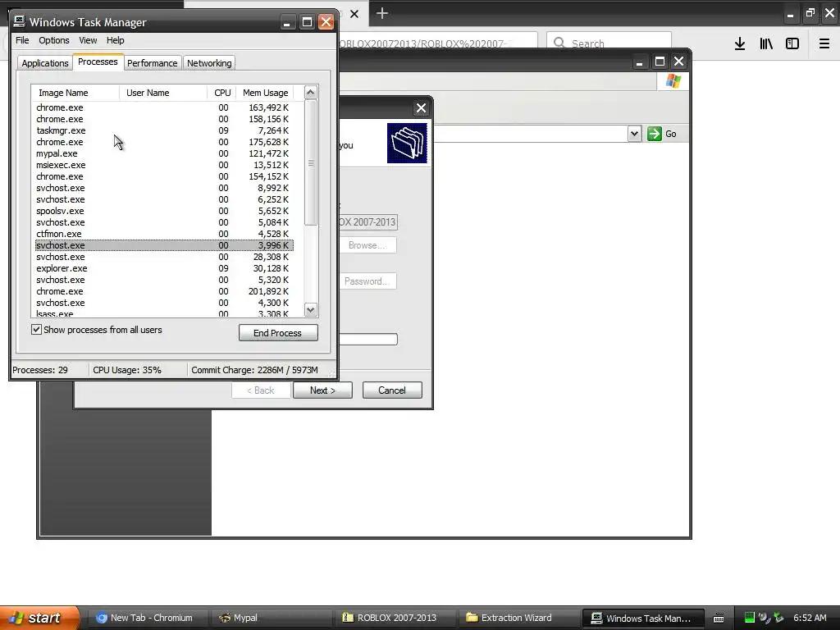Select the ctfmon.exe process row
840x630 pixels.
click(x=164, y=234)
